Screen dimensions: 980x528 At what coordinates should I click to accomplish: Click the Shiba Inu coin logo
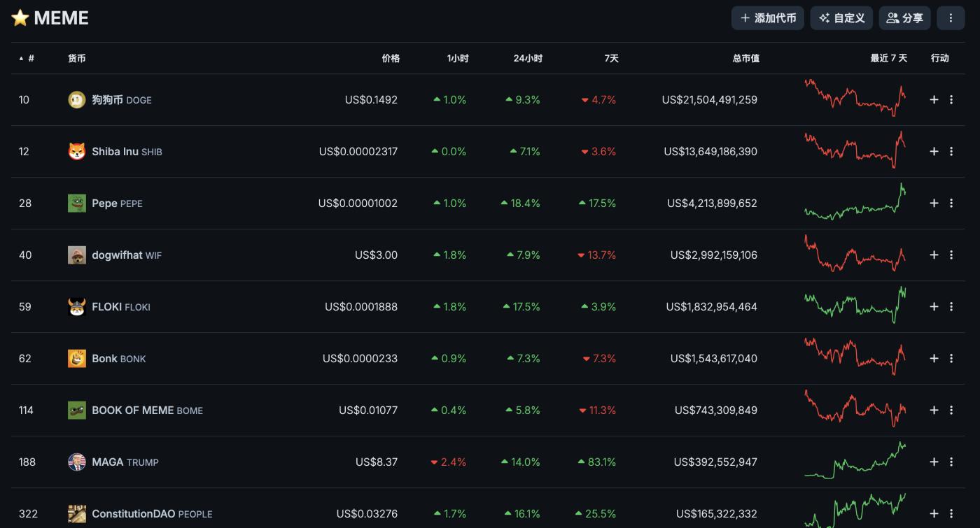pos(76,152)
